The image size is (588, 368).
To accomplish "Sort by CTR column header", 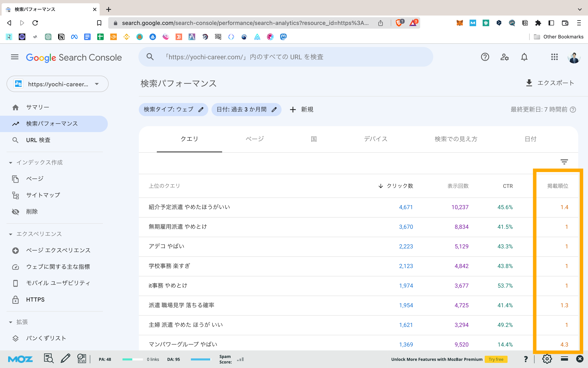I will [508, 186].
